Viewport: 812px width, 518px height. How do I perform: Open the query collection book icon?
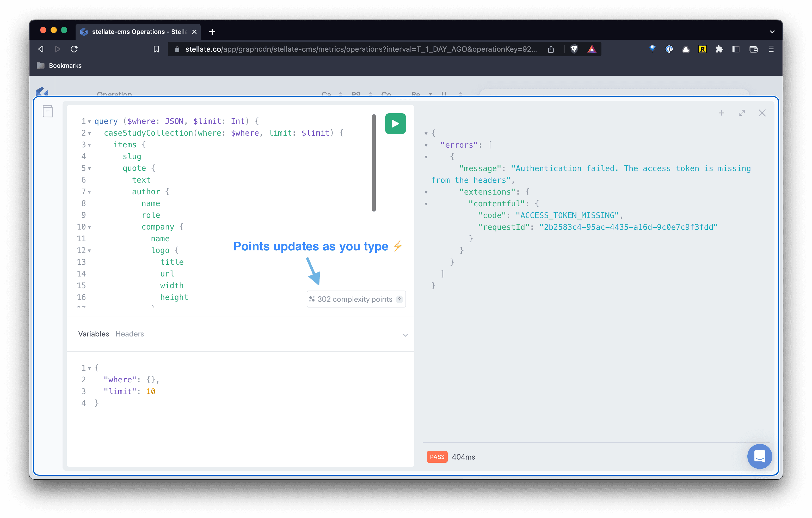coord(47,111)
